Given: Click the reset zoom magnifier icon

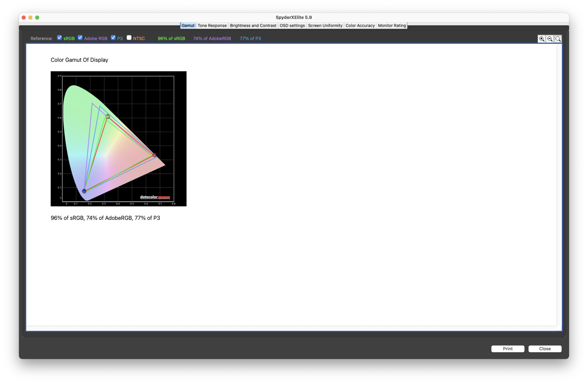Looking at the screenshot, I should click(x=558, y=39).
